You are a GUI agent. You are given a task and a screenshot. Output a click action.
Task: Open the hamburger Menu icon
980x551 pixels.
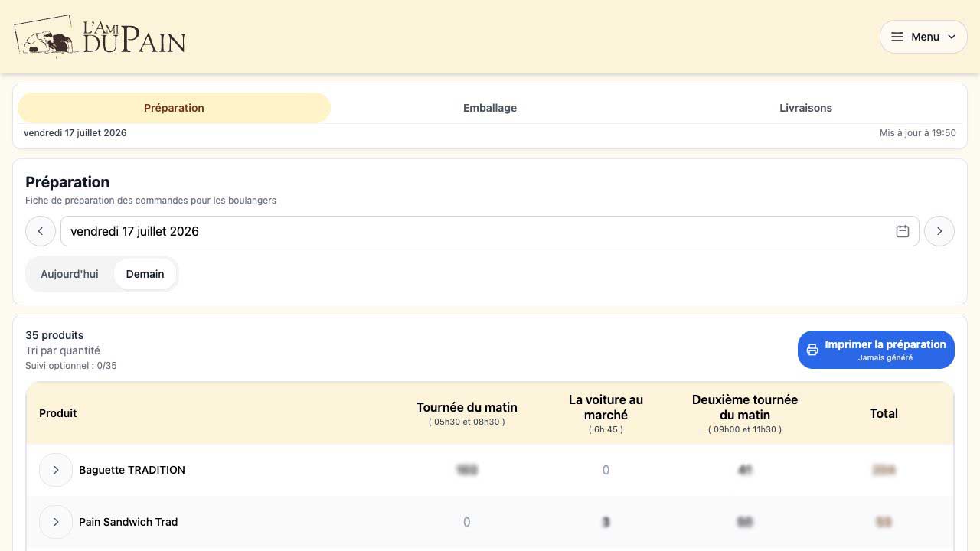tap(897, 37)
